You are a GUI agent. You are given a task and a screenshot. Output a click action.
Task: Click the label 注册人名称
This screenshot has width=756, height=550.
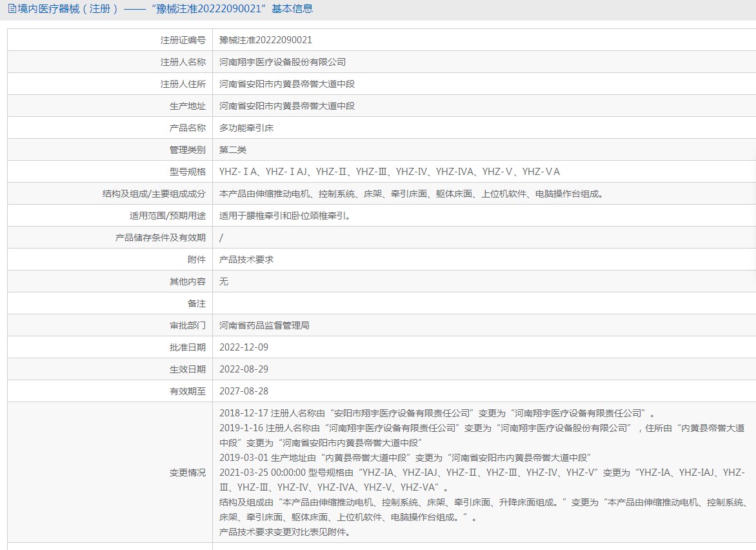[x=183, y=62]
